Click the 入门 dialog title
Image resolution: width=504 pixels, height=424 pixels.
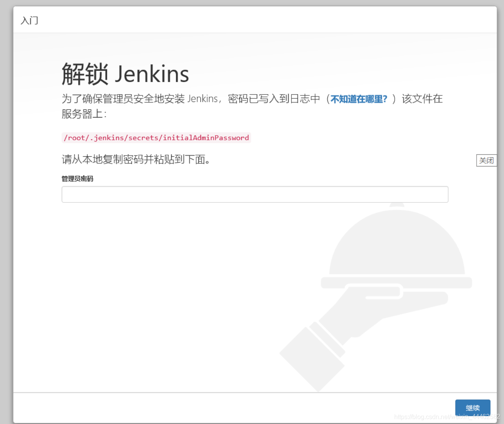point(29,20)
